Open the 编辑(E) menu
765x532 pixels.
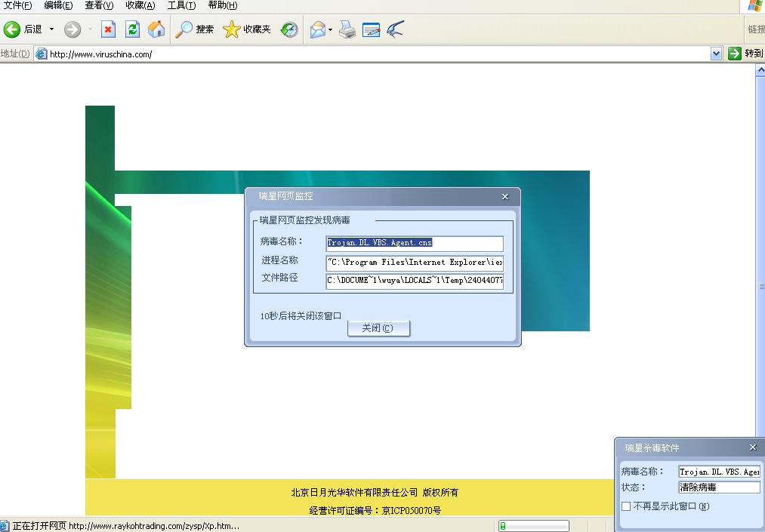click(58, 5)
